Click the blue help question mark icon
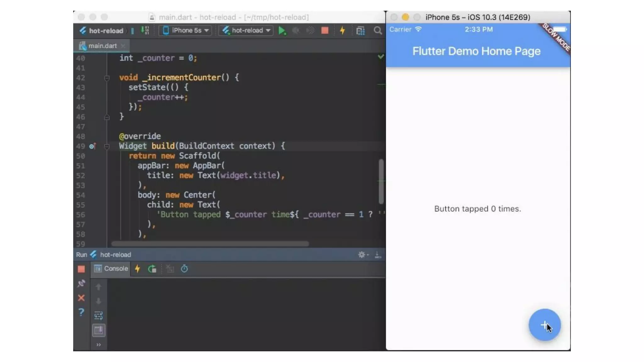Viewport: 644px width, 362px height. 81,312
